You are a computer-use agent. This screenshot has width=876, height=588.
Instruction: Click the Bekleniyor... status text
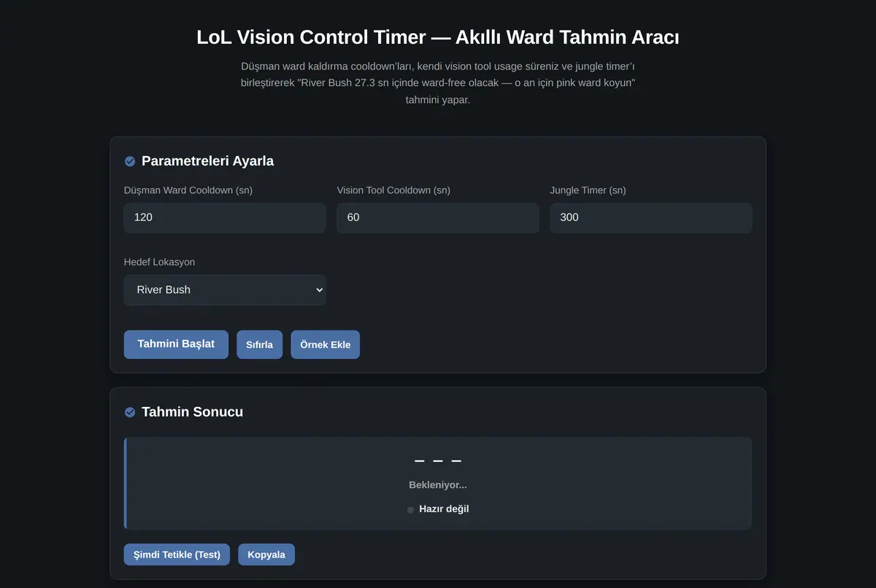[x=438, y=485]
